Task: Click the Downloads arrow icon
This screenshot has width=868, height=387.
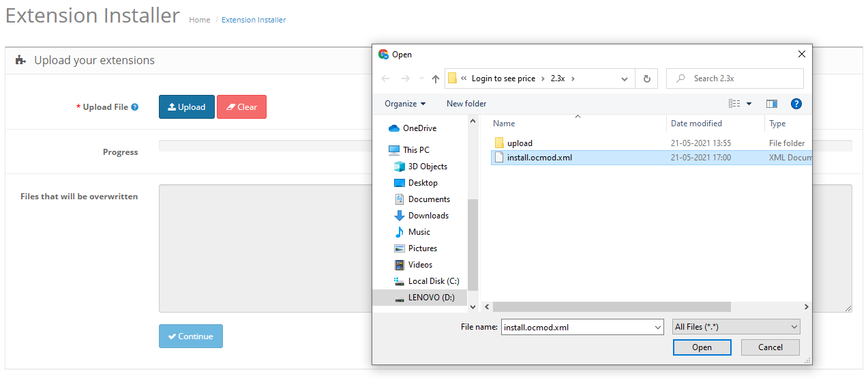Action: pos(400,216)
